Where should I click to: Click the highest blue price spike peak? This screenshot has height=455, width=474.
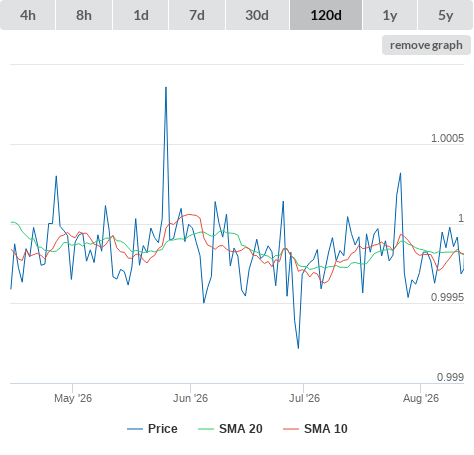tap(166, 87)
